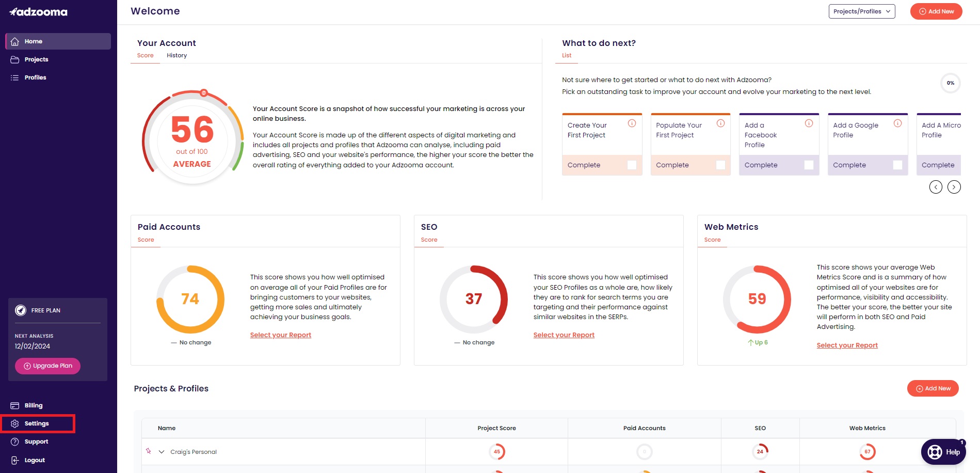This screenshot has width=980, height=473.
Task: Click the Paid Accounts column header
Action: tap(644, 428)
